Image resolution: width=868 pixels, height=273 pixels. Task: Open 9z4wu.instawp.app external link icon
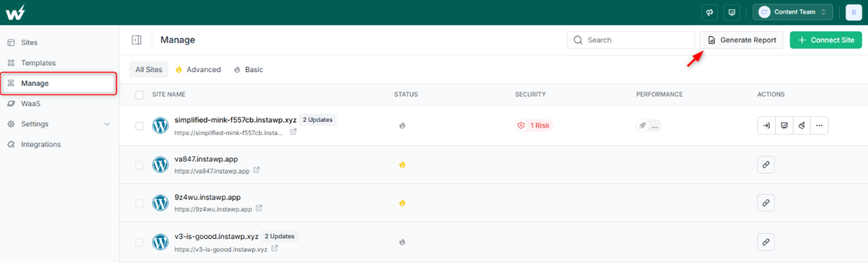pos(259,209)
